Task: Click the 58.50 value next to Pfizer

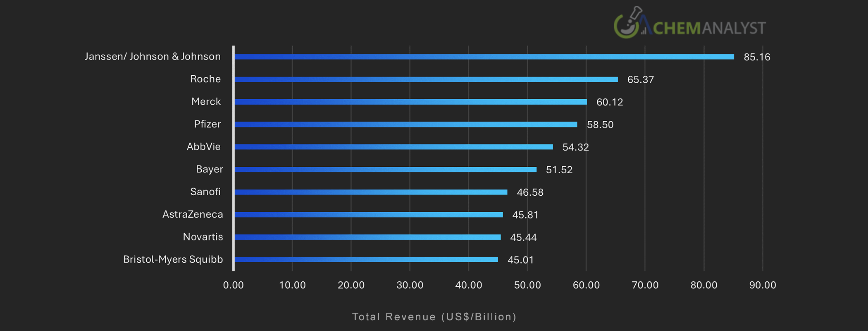Action: click(x=600, y=125)
